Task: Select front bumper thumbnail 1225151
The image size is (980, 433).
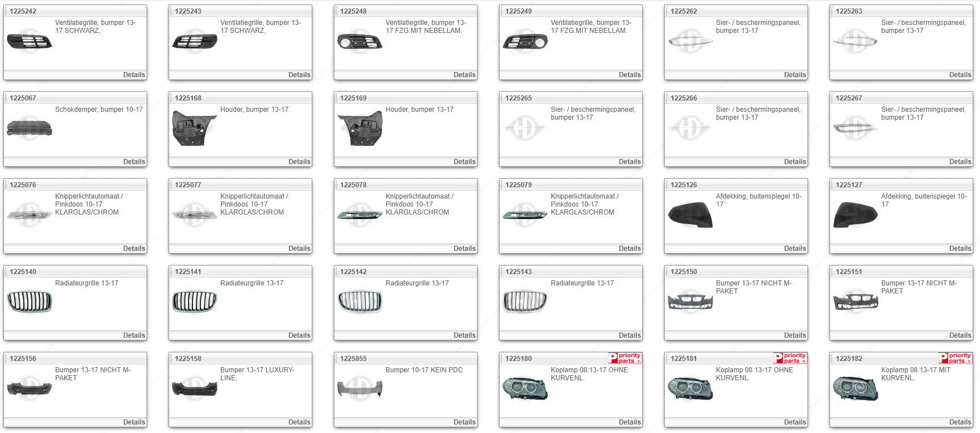Action: coord(856,302)
